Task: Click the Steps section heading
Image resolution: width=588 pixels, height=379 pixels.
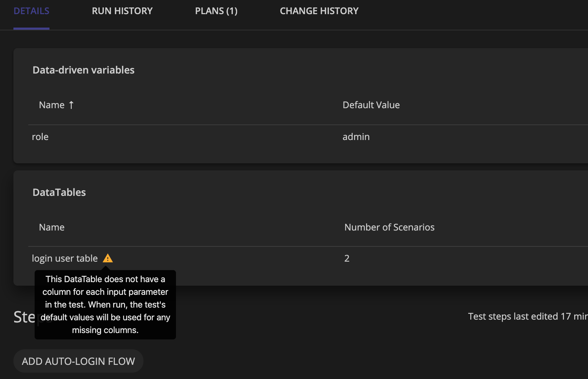Action: (24, 317)
